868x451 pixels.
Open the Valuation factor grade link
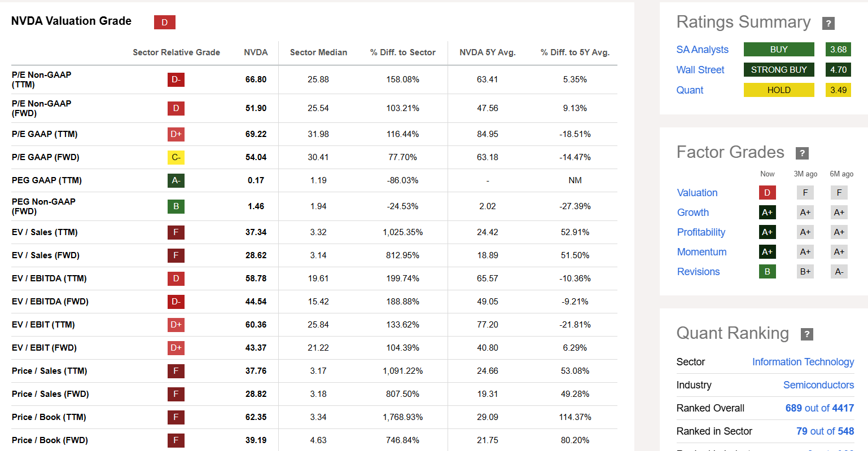697,193
